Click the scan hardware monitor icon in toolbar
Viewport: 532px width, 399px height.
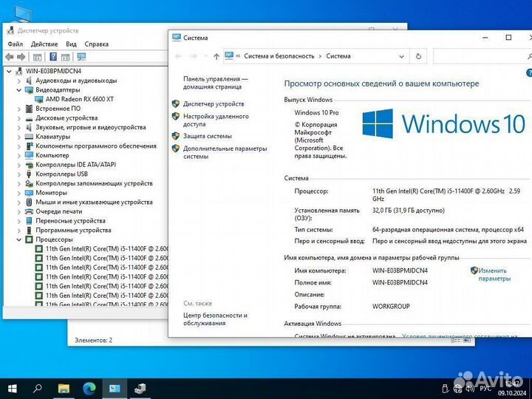pyautogui.click(x=81, y=57)
